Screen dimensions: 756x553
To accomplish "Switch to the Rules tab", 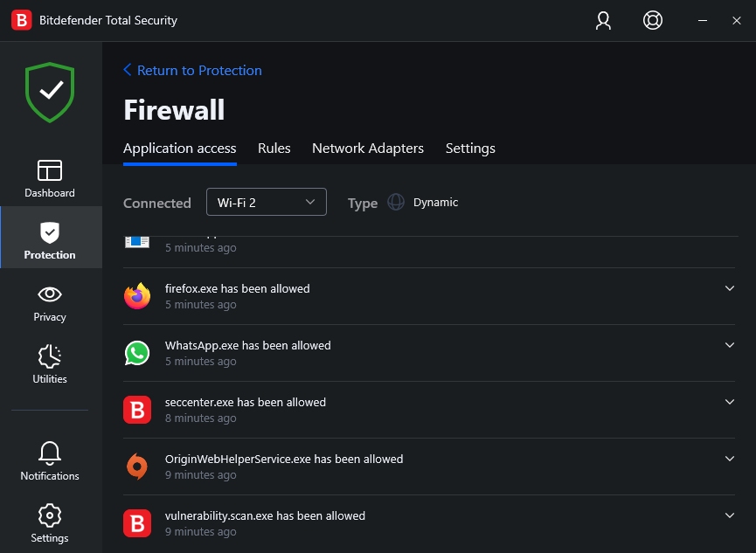I will point(274,149).
